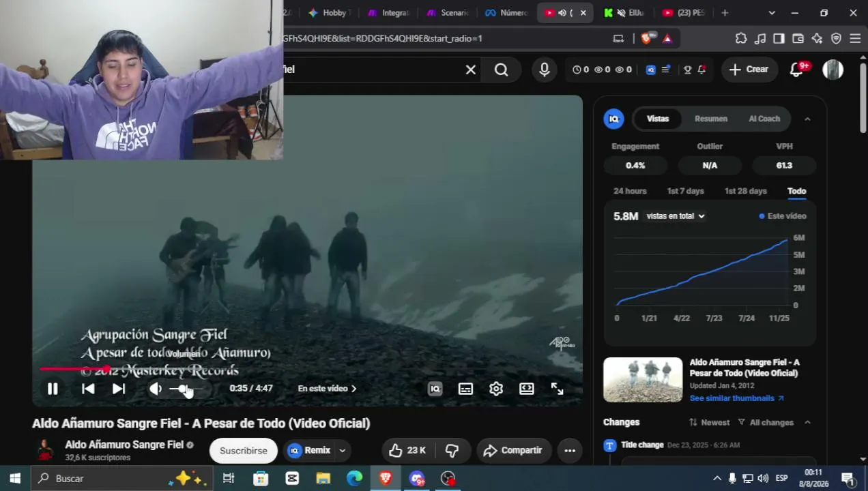Select the AI Coach tab
Image resolution: width=868 pixels, height=491 pixels.
pyautogui.click(x=764, y=119)
